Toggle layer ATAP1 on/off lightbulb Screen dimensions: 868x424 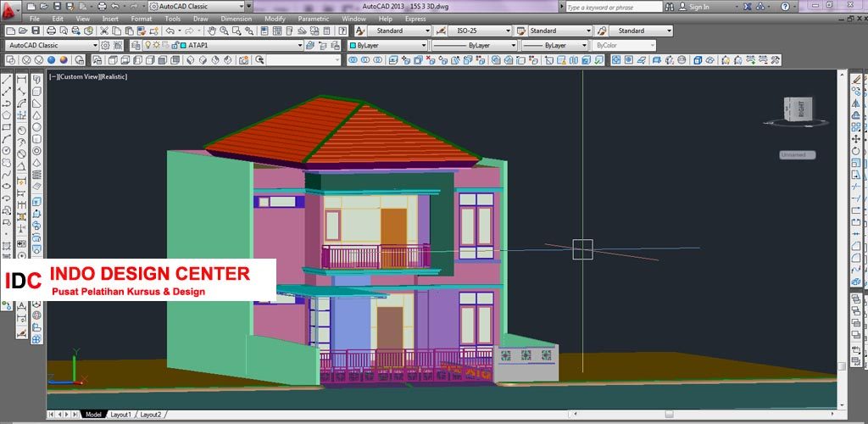click(148, 46)
